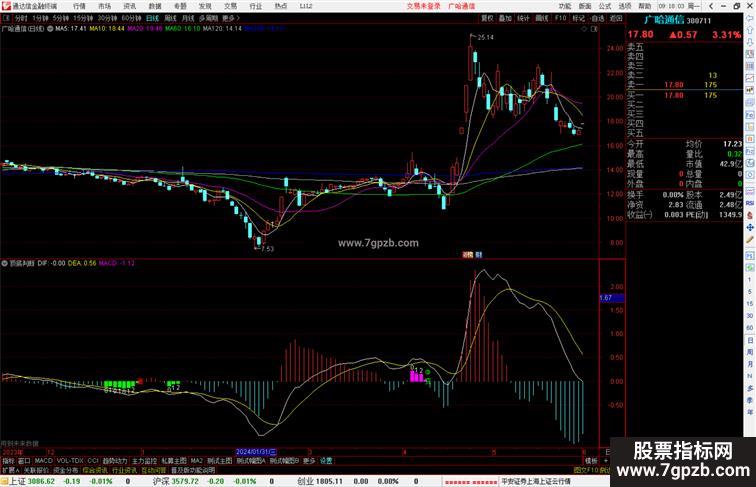Open the 指标 indicator selector
The height and width of the screenshot is (487, 756).
8,461
